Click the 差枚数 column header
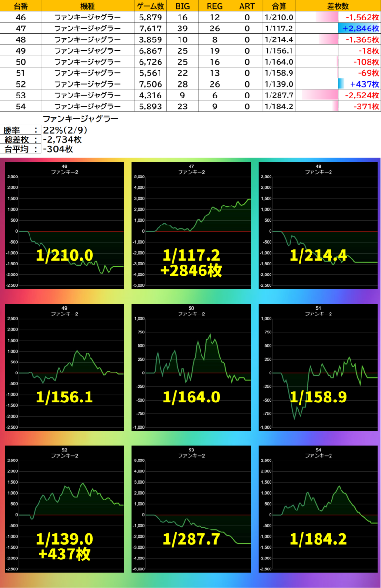 pyautogui.click(x=338, y=6)
